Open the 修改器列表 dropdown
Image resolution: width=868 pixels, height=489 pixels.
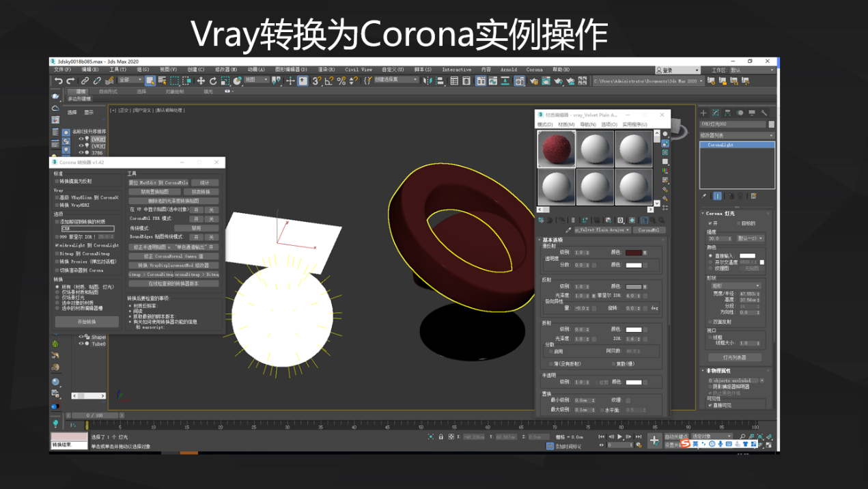point(737,136)
